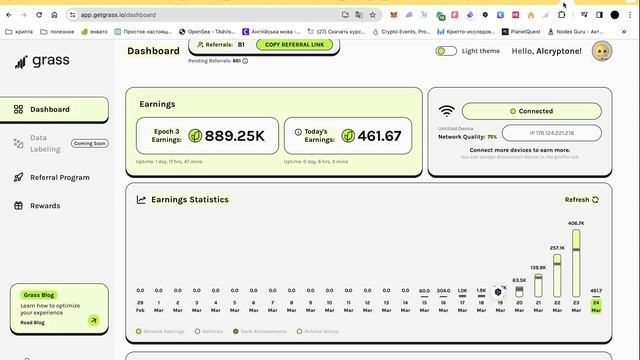Toggle the Referral Bonus legend item
Screen dimensions: 640x360
pos(318,331)
